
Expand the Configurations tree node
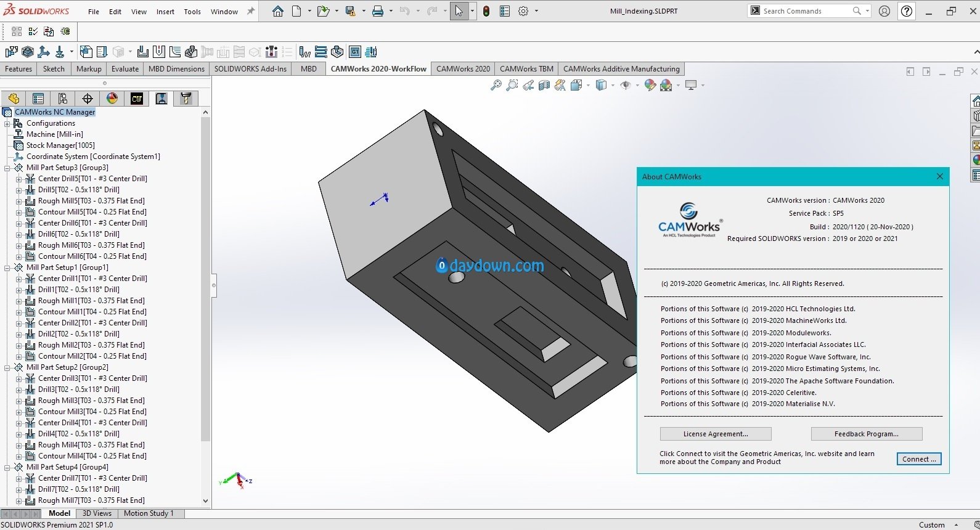[x=7, y=123]
